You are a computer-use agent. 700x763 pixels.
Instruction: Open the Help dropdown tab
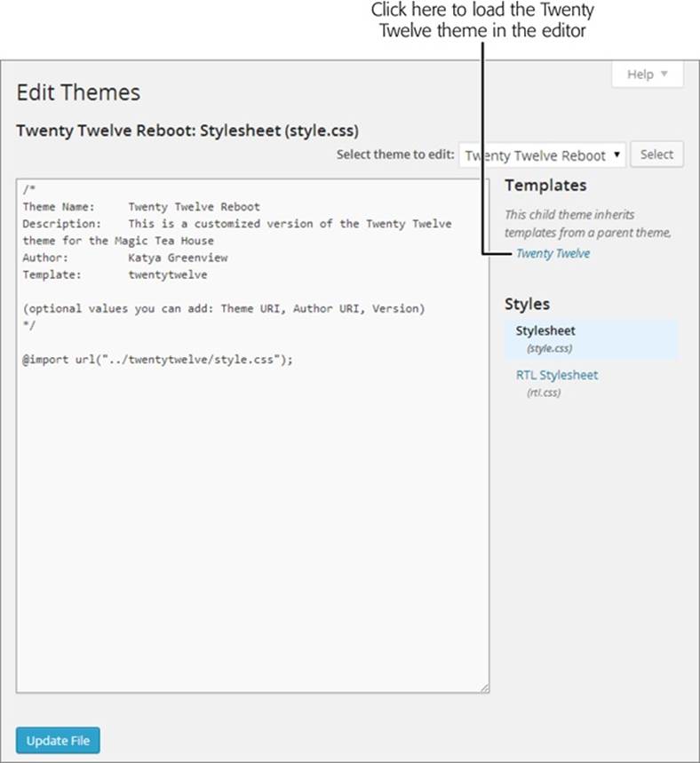[x=648, y=75]
